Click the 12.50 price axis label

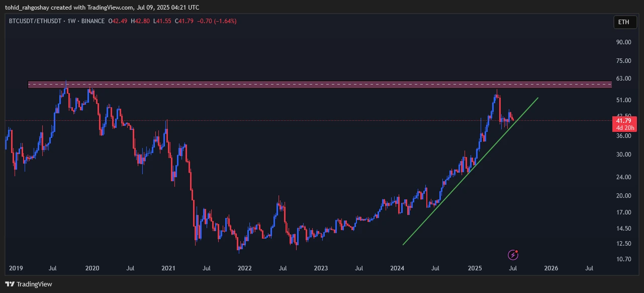click(624, 244)
